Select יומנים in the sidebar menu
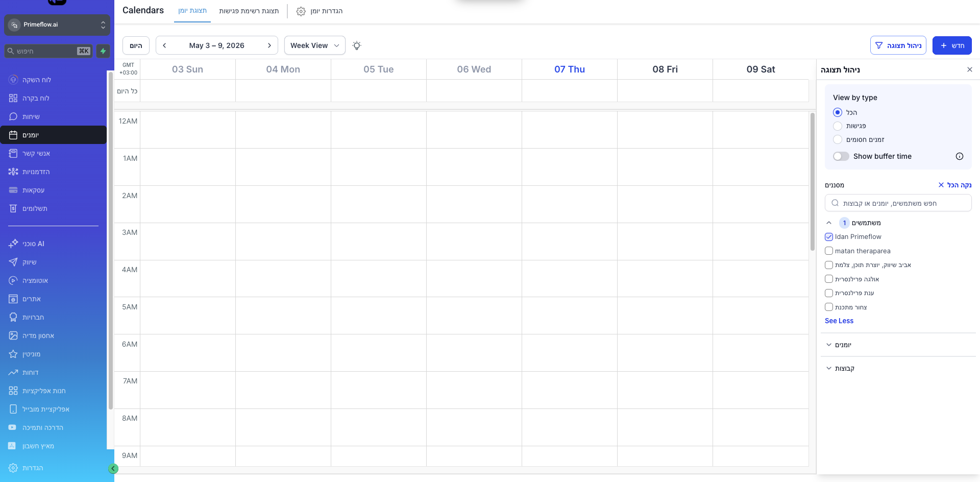This screenshot has width=980, height=482. pyautogui.click(x=53, y=135)
